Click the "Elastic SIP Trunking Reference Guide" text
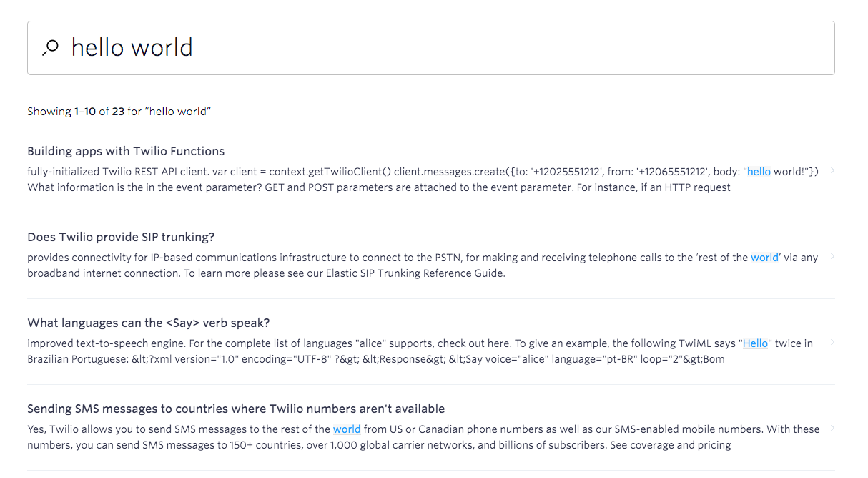 click(x=414, y=273)
